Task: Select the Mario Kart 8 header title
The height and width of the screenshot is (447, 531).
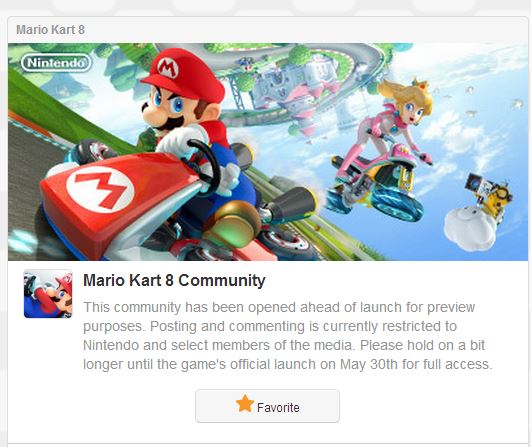Action: pyautogui.click(x=50, y=30)
